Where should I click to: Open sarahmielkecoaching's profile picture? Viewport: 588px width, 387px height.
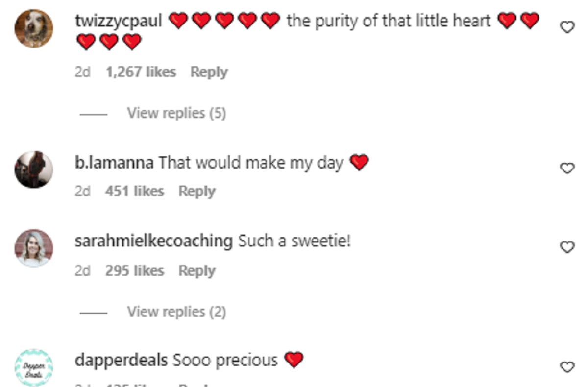[x=34, y=248]
